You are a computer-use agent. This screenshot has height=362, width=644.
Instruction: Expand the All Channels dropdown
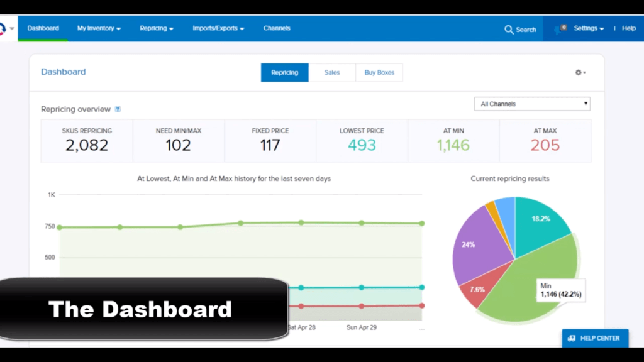pyautogui.click(x=532, y=104)
